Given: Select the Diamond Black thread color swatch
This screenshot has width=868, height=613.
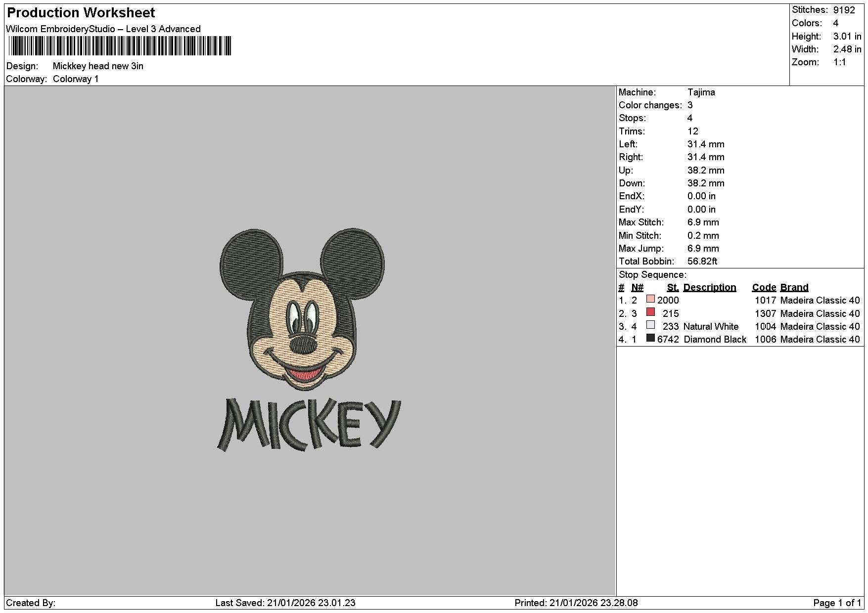Looking at the screenshot, I should pos(650,338).
